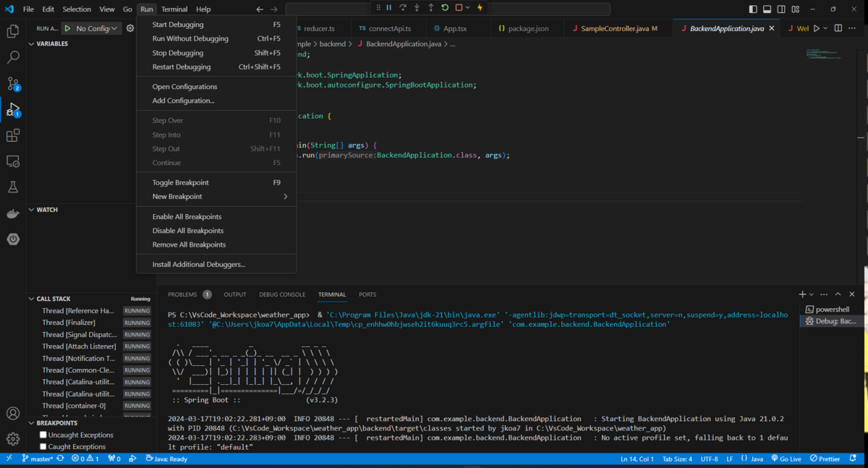Toggle the secondary side bar layout icon
868x468 pixels.
(x=780, y=8)
